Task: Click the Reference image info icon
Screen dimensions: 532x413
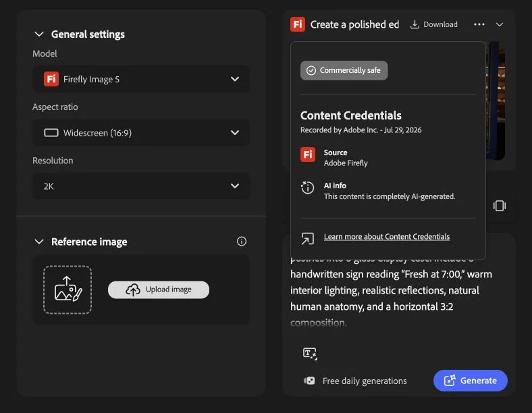Action: point(242,242)
